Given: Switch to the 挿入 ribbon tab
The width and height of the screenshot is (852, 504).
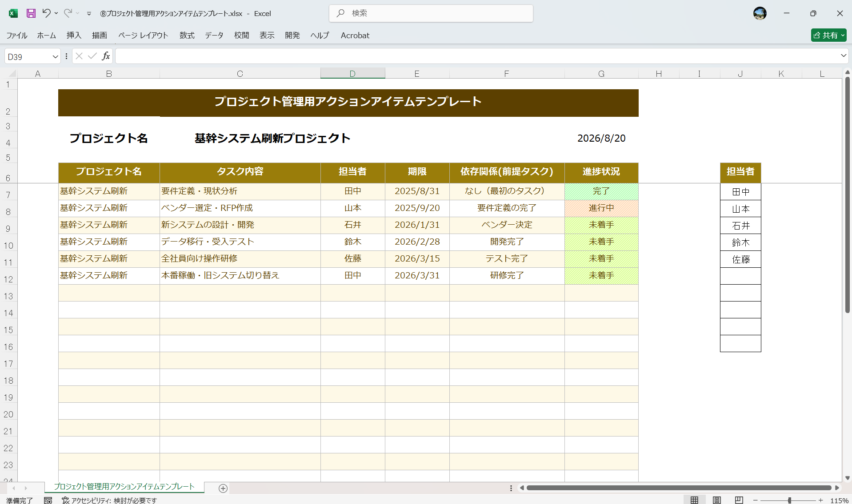Looking at the screenshot, I should tap(74, 36).
